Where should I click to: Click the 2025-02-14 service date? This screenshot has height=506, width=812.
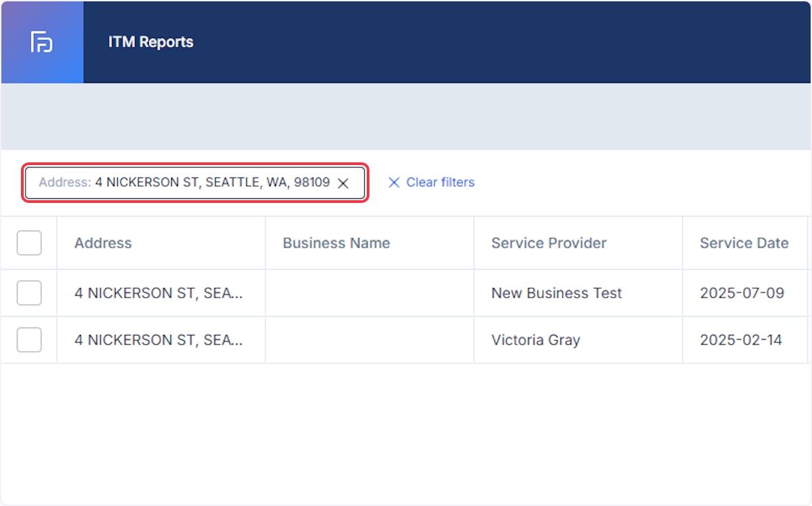point(741,340)
